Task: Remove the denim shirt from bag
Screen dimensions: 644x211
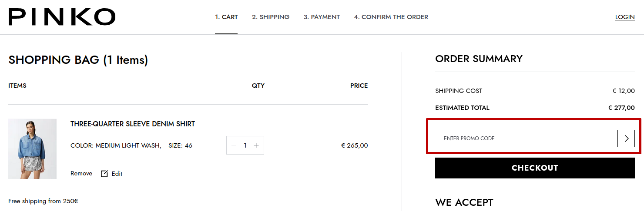Action: (81, 173)
